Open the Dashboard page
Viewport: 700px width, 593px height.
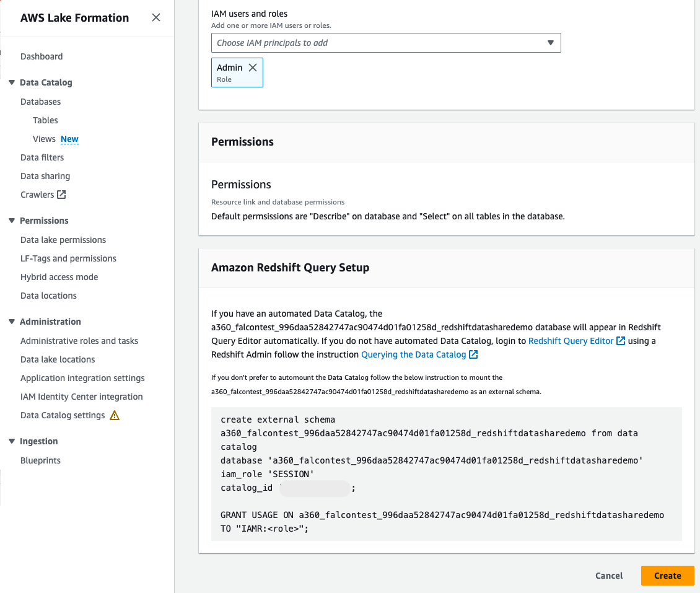[x=42, y=56]
